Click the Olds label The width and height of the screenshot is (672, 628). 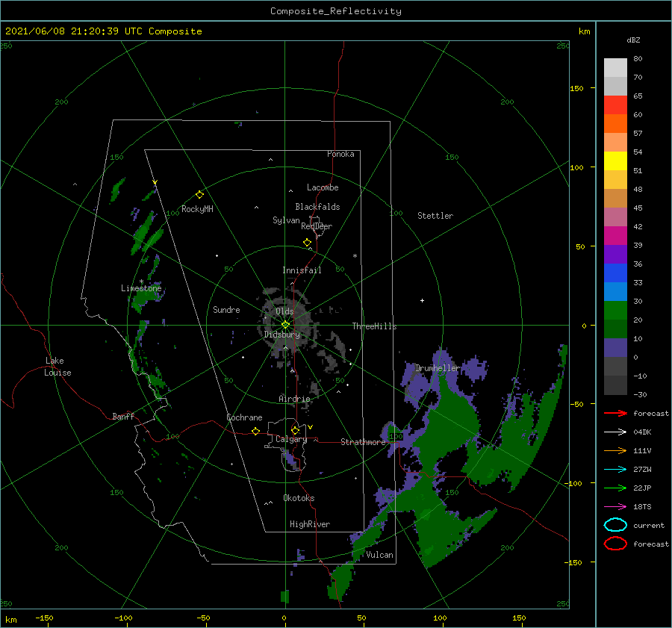click(x=284, y=311)
